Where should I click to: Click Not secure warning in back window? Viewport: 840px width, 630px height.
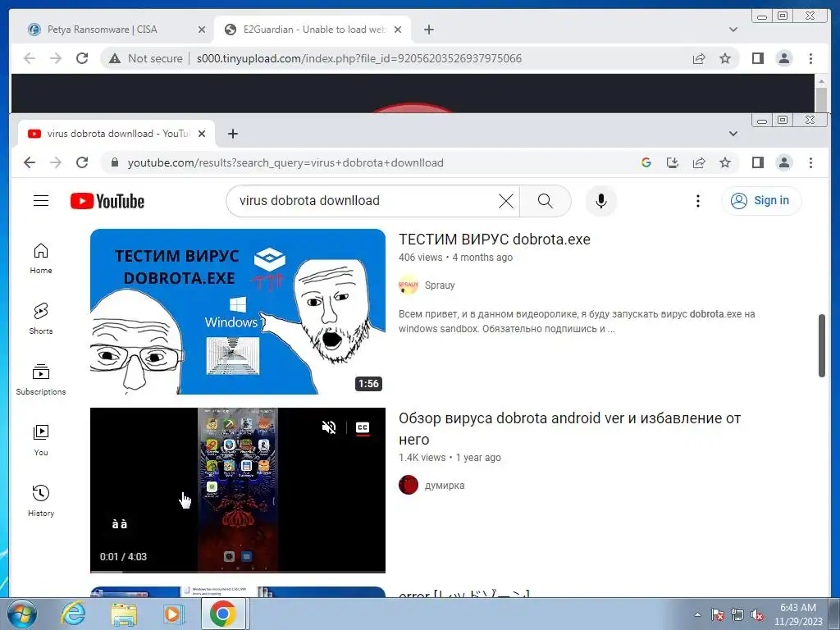pos(146,58)
